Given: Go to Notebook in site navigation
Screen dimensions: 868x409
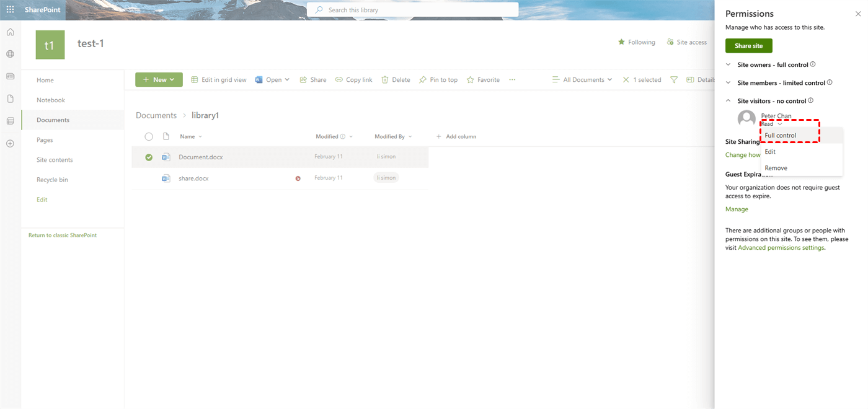Looking at the screenshot, I should click(x=51, y=100).
